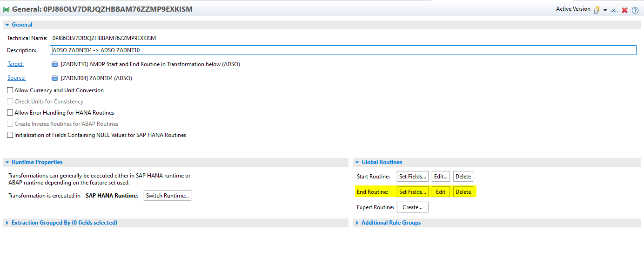This screenshot has width=644, height=253.
Task: Open the dropdown arrow next to Active Version
Action: [x=605, y=10]
